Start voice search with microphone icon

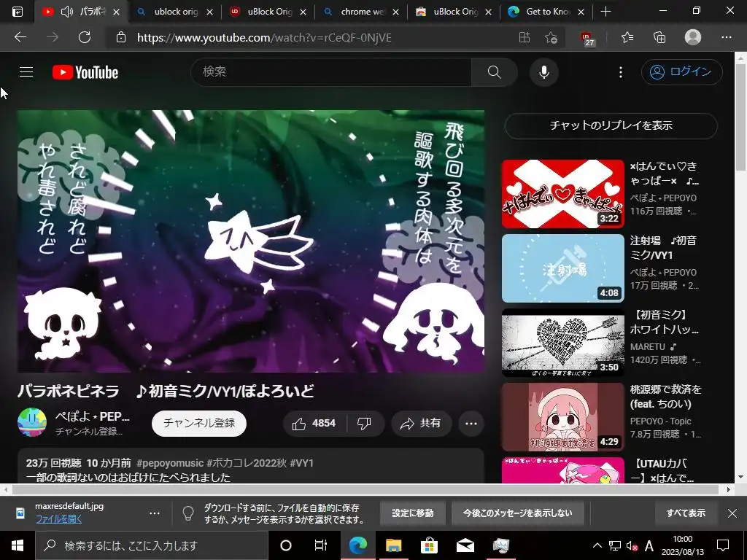click(544, 72)
